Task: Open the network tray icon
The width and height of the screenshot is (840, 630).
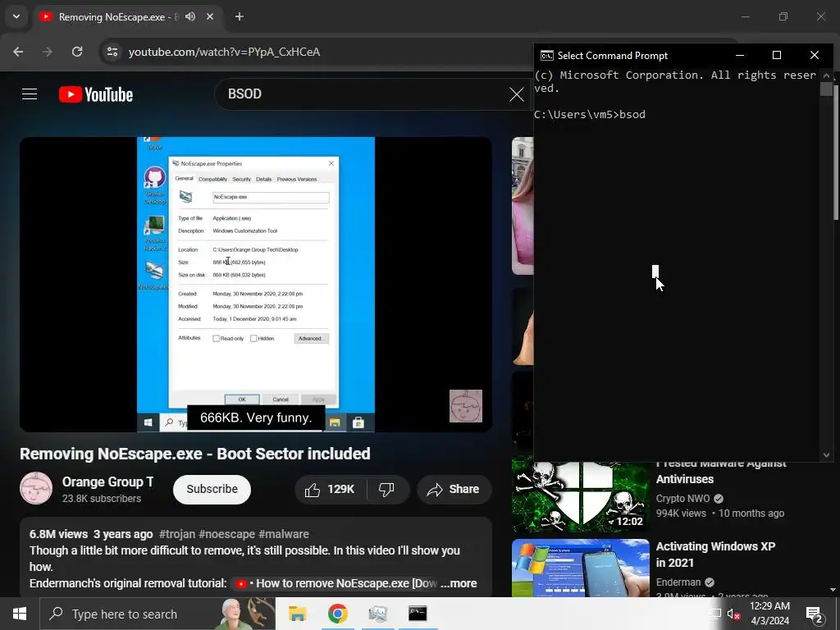Action: 714,614
